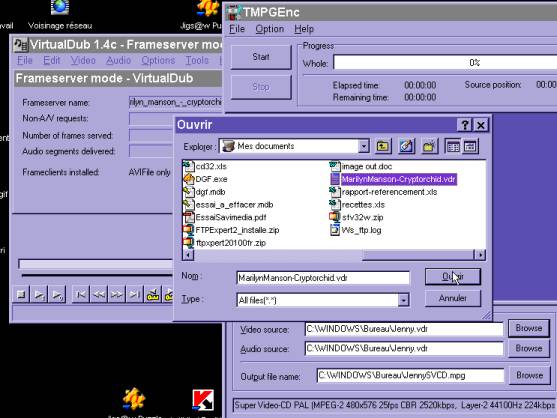The image size is (557, 418).
Task: Click the go to desktop icon in Ouvrir
Action: [x=406, y=146]
